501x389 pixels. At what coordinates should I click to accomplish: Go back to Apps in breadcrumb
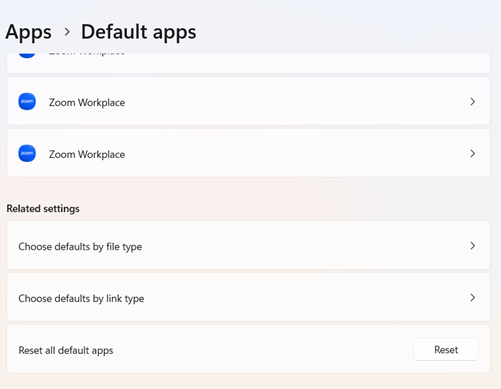click(29, 32)
